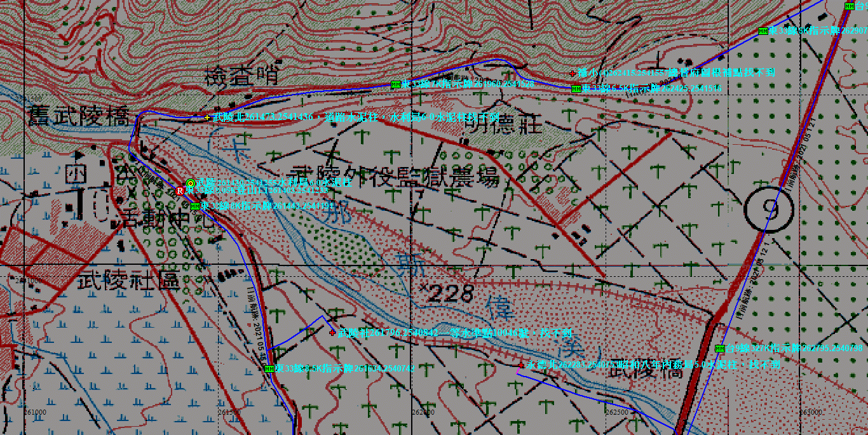Click the 武陵外役監獄農場 map label
Image resolution: width=868 pixels, height=435 pixels.
click(394, 177)
